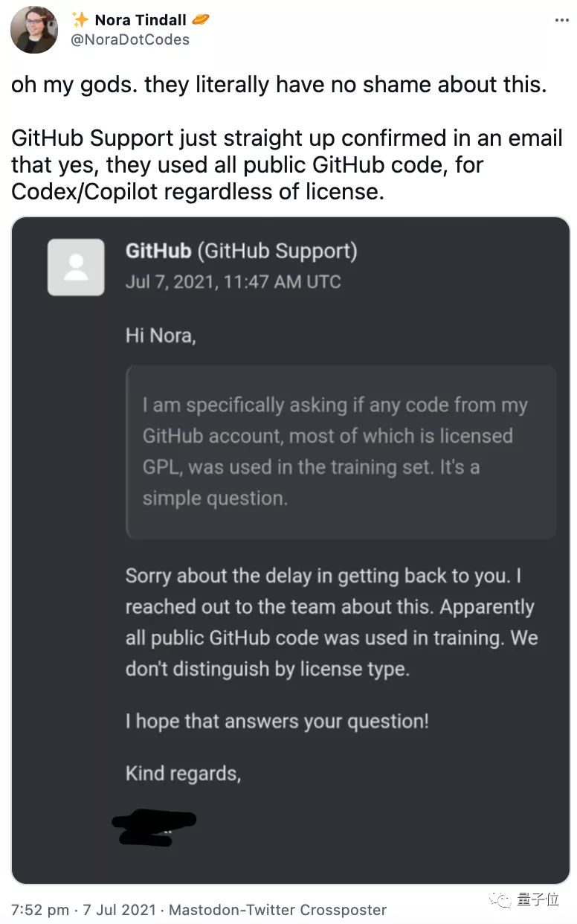Open the Nora Tindall display name link
The height and width of the screenshot is (924, 577).
(x=140, y=20)
